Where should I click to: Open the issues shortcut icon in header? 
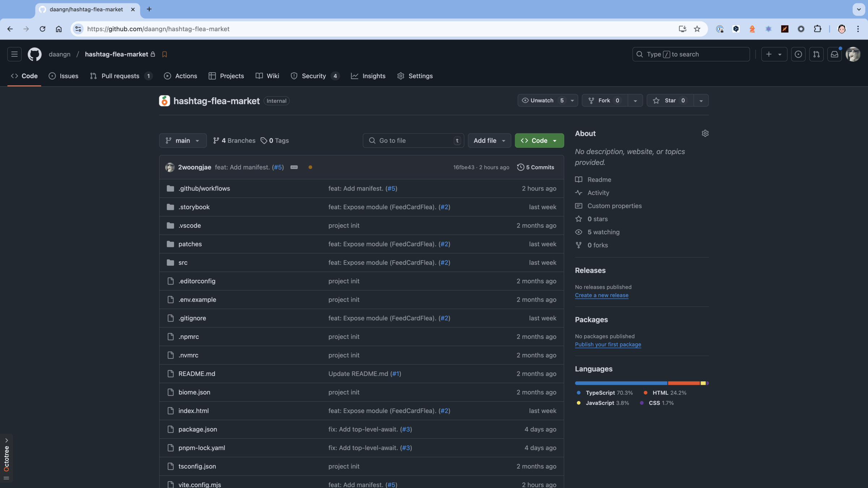click(798, 54)
